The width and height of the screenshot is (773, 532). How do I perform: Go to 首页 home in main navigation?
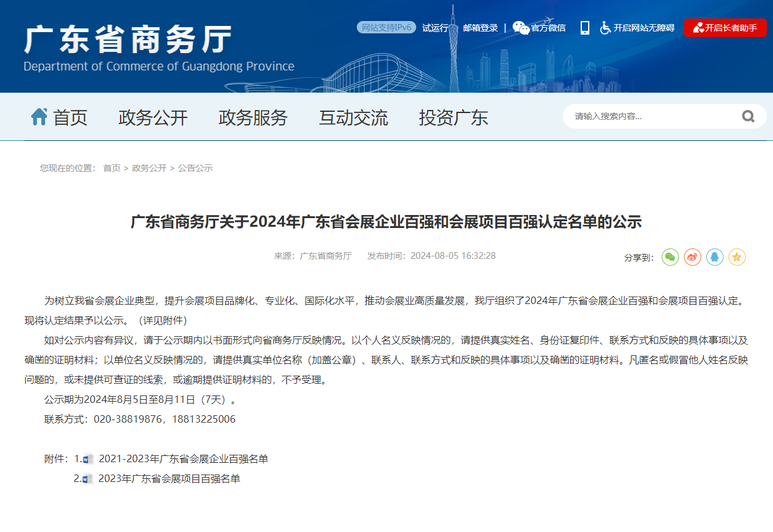pos(60,117)
